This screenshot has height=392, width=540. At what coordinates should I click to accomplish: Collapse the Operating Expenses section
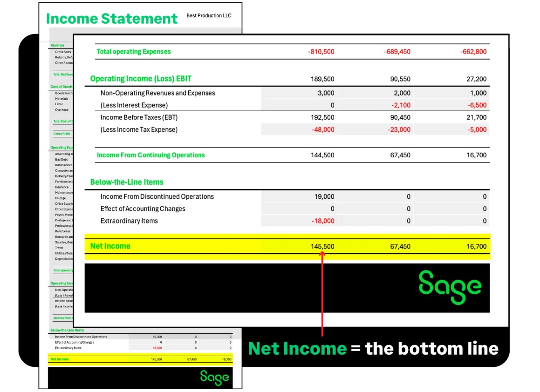(x=62, y=147)
